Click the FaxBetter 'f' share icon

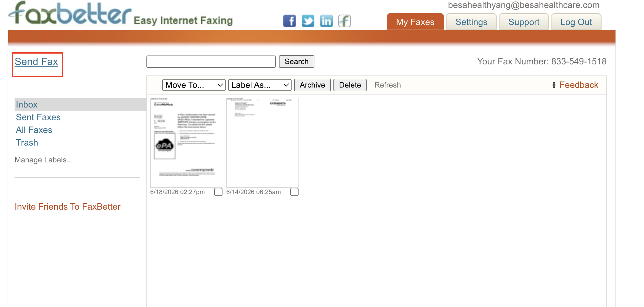coord(345,21)
